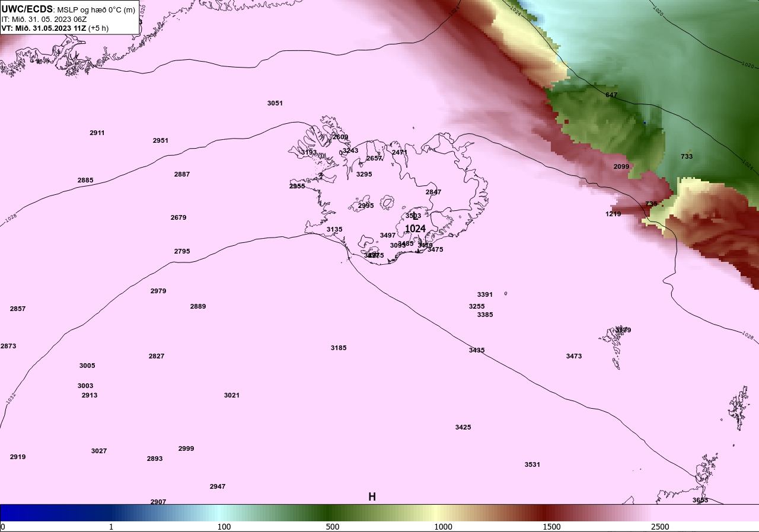Click the 2955 west Iceland value
The height and width of the screenshot is (532, 759).
click(x=297, y=186)
